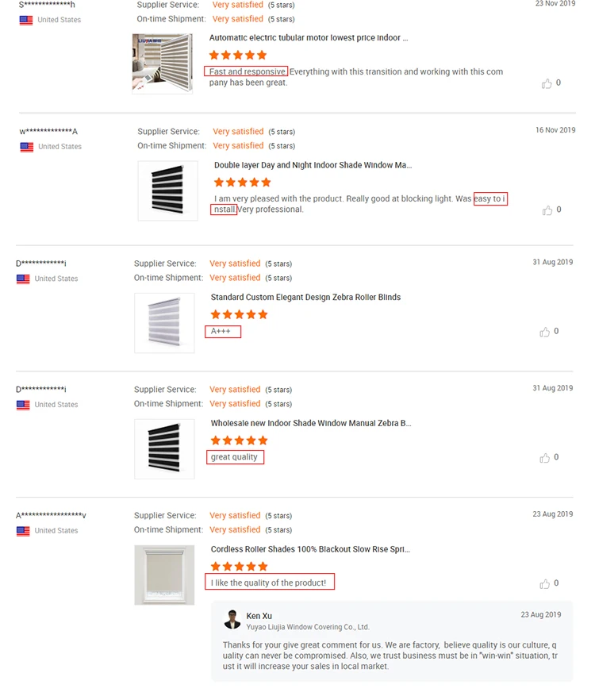Image resolution: width=595 pixels, height=700 pixels.
Task: Click the Ken Xu replier name
Action: click(x=259, y=616)
